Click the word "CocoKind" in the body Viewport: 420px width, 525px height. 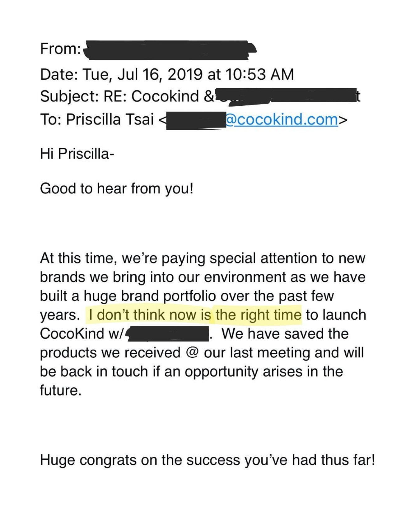[72, 334]
